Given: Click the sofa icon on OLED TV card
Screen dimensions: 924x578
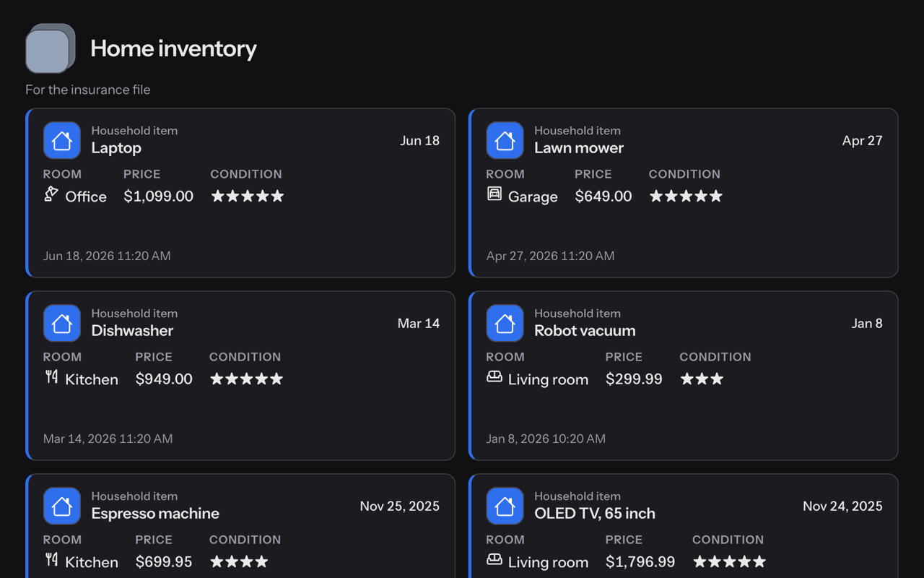Looking at the screenshot, I should click(x=494, y=559).
